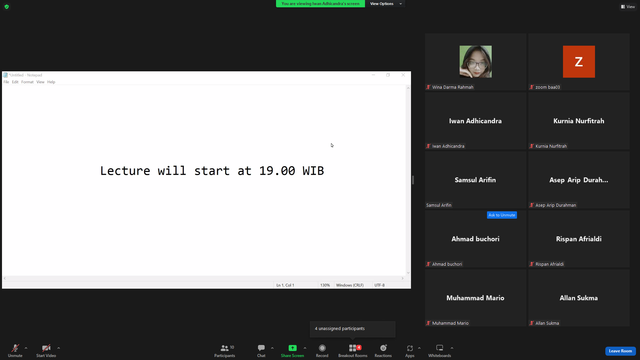Viewport: 640px width, 360px height.
Task: Click 'Windows (CRLF)' in Notepad status bar
Action: tap(350, 285)
